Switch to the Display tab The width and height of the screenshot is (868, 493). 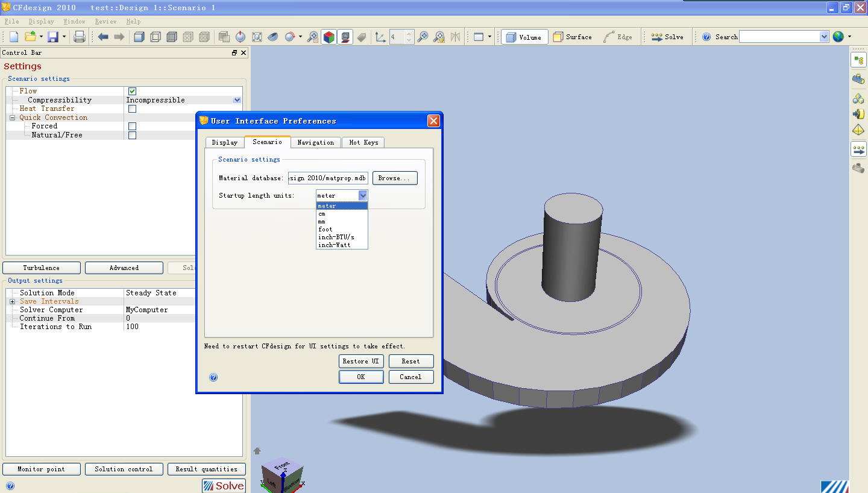click(224, 142)
